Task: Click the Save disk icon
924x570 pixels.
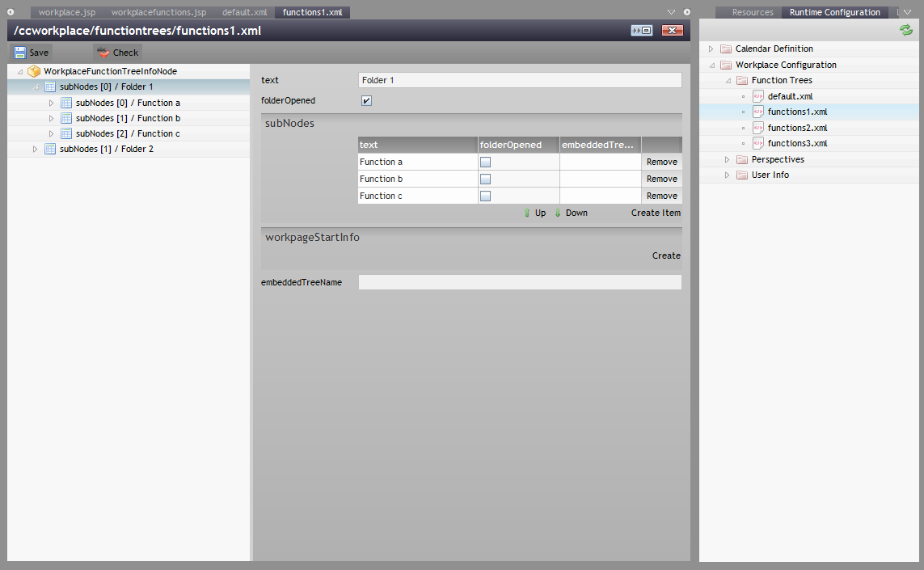Action: [x=20, y=53]
